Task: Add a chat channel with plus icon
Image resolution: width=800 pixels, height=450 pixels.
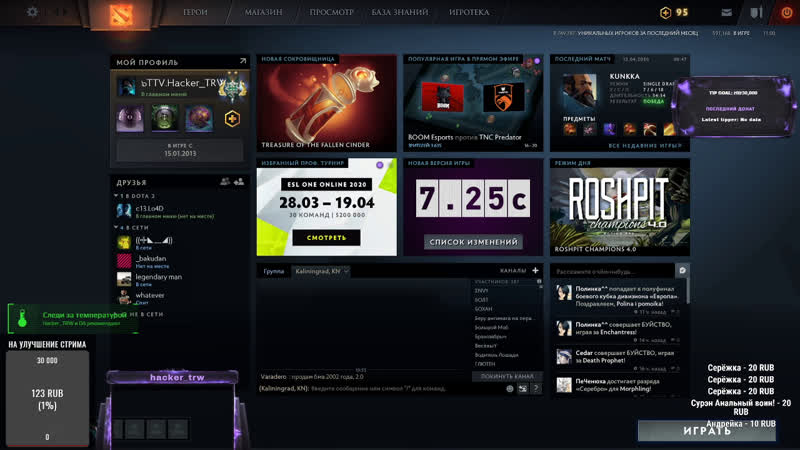Action: pos(535,270)
